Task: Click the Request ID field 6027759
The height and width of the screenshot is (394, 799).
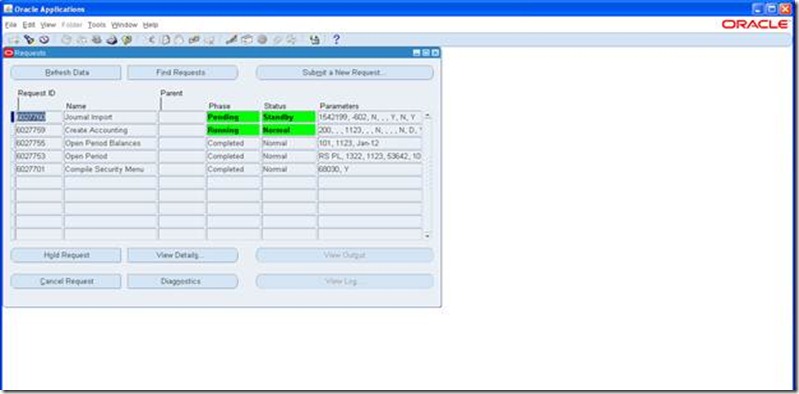Action: [x=39, y=130]
